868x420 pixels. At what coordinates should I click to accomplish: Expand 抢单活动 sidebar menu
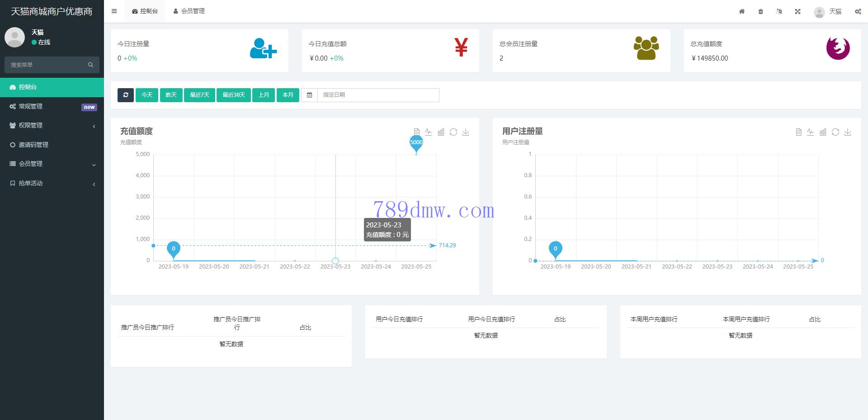(x=52, y=184)
